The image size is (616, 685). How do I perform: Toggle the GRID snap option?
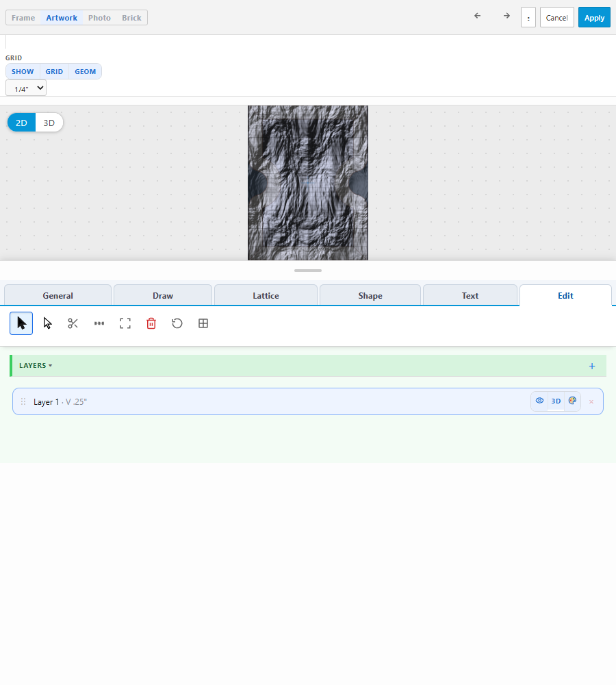coord(54,72)
